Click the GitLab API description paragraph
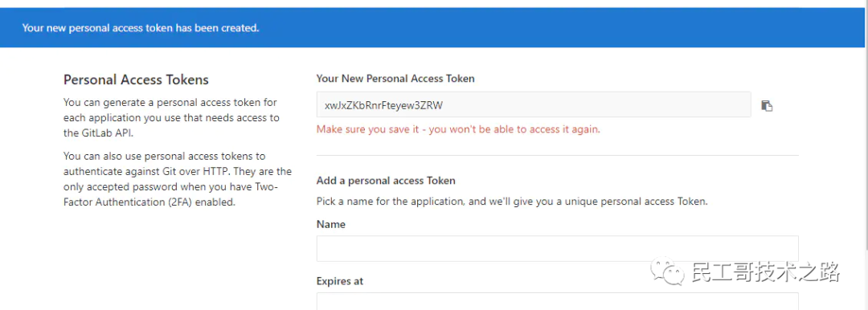This screenshot has width=868, height=310. click(x=172, y=118)
